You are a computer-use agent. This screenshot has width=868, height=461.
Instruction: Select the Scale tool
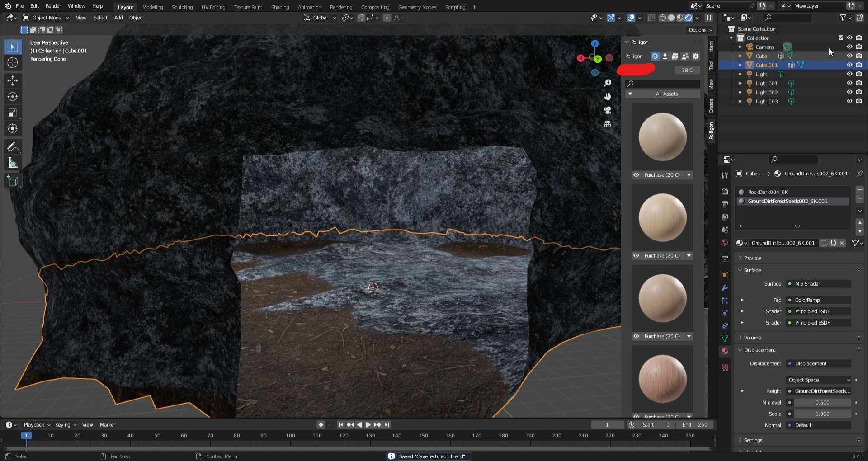point(13,113)
